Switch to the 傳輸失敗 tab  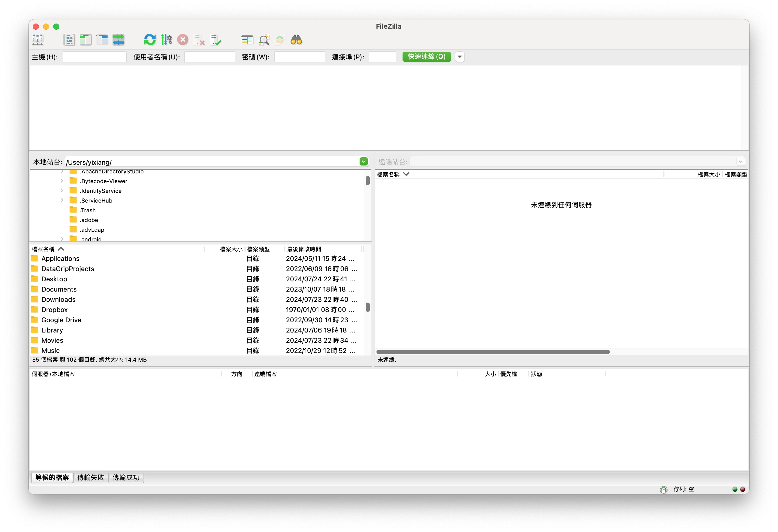(91, 478)
